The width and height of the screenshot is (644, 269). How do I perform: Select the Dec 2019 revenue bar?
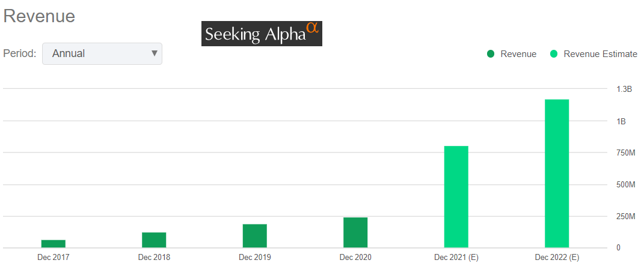point(255,235)
